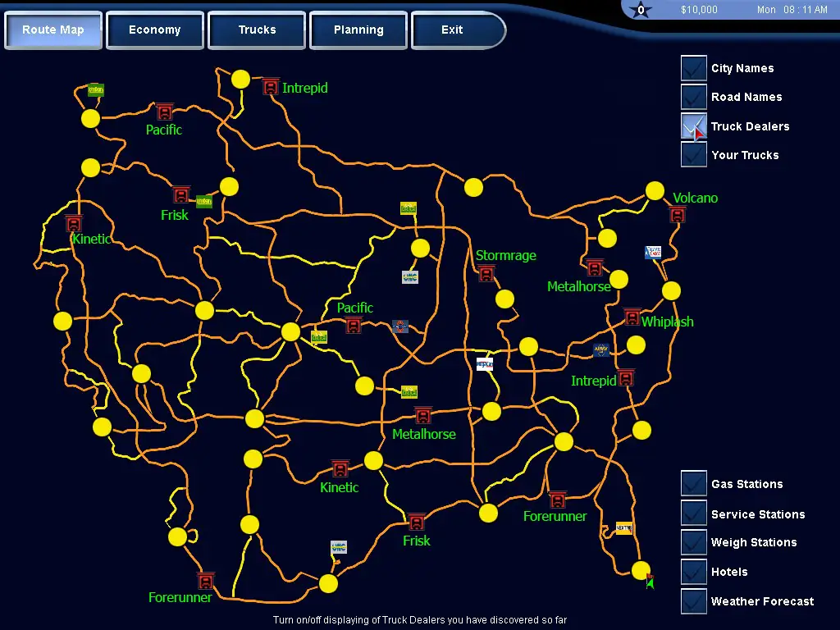
Task: Click the round logo beside Pacific dealer icon
Action: point(400,326)
